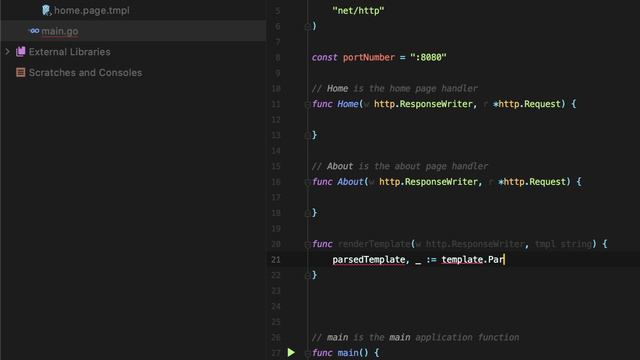Click the main.go Go file icon
Image resolution: width=640 pixels, height=360 pixels.
point(34,31)
